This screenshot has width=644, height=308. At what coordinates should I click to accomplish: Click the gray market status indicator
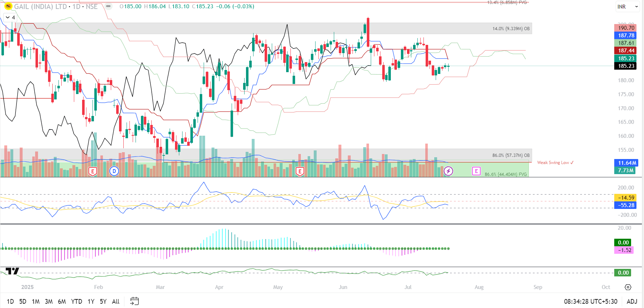108,6
